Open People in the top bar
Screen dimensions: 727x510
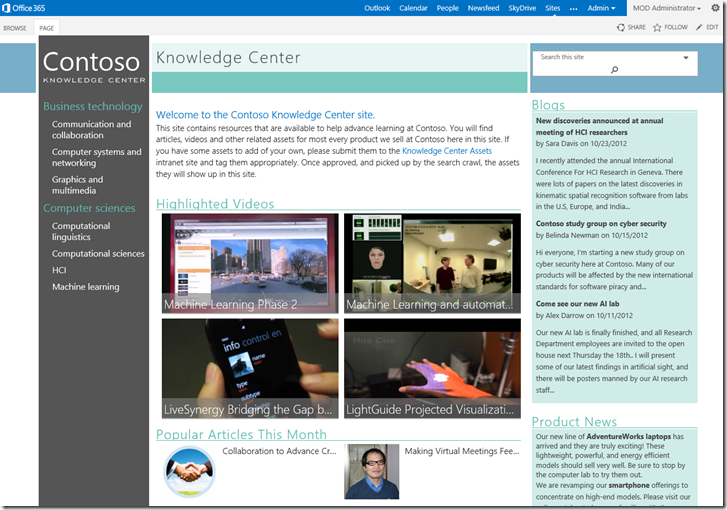[x=447, y=8]
